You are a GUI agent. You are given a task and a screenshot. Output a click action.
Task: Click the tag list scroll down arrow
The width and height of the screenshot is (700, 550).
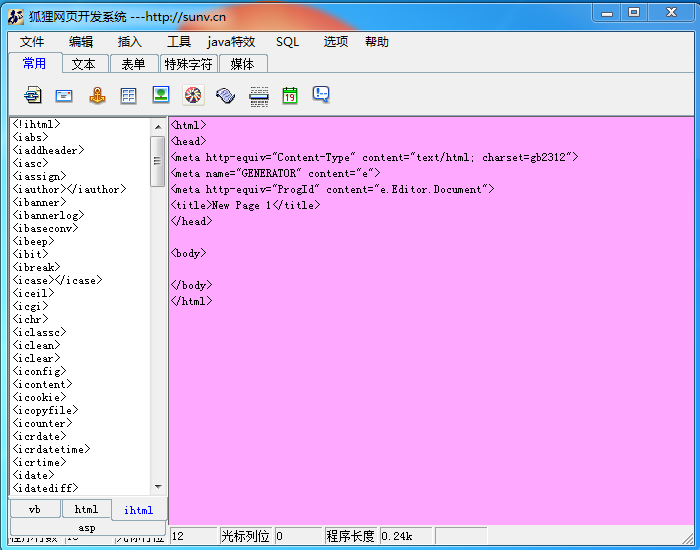coord(158,487)
